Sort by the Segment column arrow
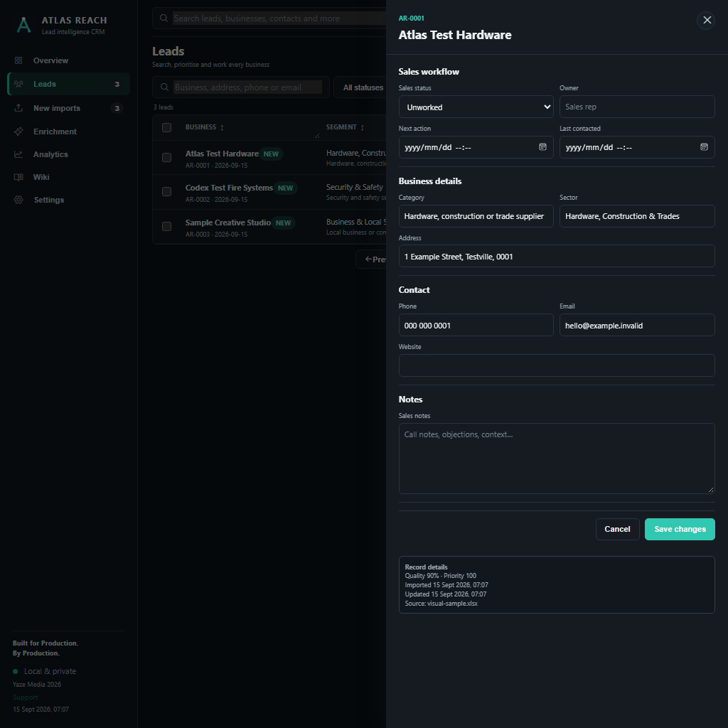 point(363,128)
